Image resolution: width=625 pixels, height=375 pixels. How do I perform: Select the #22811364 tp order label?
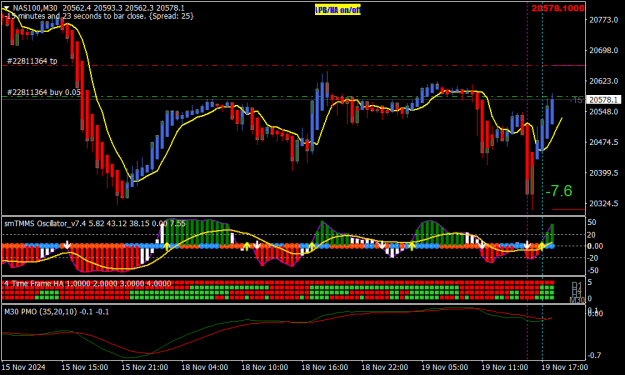(x=32, y=61)
